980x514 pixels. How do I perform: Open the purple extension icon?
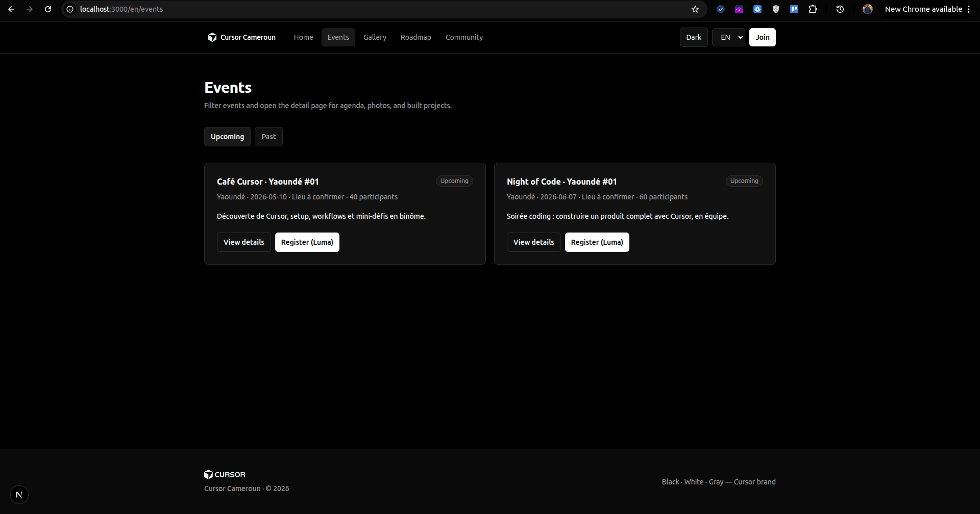pyautogui.click(x=739, y=9)
